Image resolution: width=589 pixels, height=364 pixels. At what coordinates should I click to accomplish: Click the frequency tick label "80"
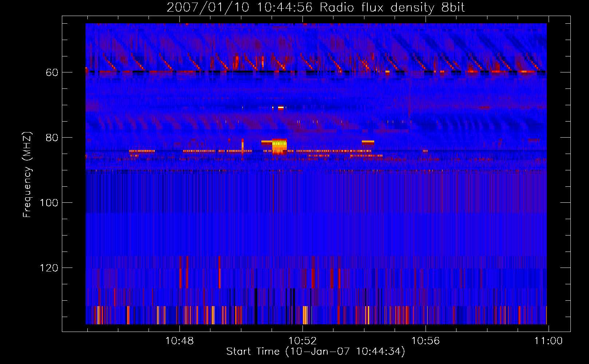click(52, 138)
